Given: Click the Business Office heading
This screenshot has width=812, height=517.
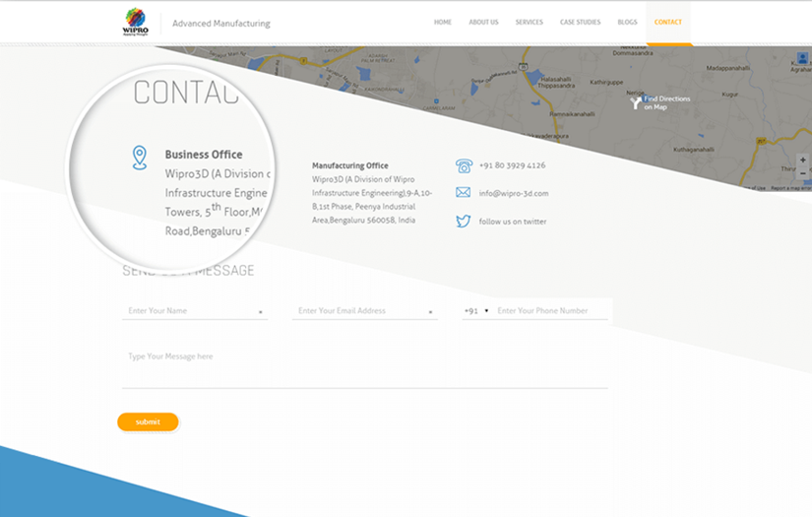Looking at the screenshot, I should (204, 155).
